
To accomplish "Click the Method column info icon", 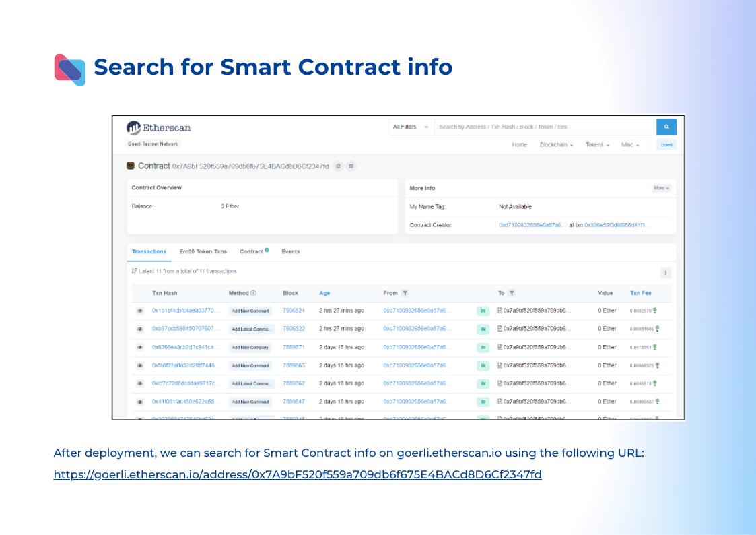I will tap(254, 293).
